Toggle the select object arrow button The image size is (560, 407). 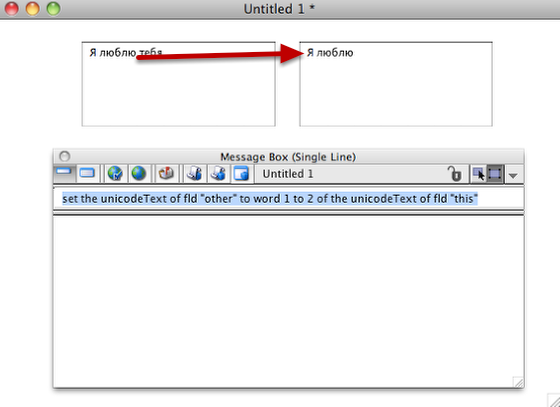tap(479, 174)
